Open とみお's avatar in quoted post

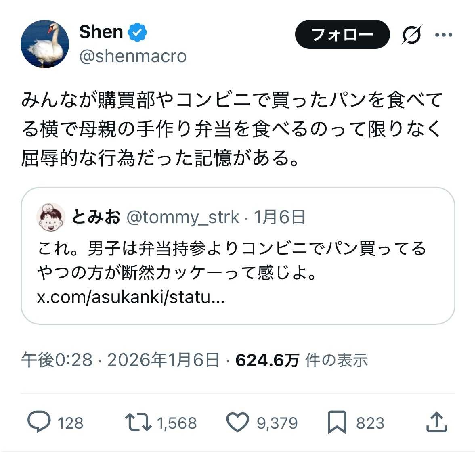coord(51,217)
